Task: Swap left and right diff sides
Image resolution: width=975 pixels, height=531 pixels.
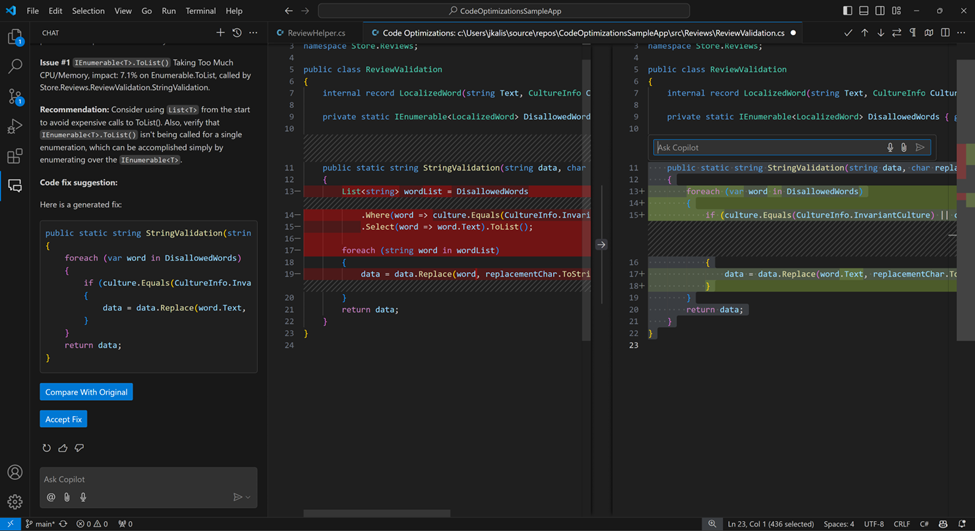Action: pyautogui.click(x=897, y=33)
